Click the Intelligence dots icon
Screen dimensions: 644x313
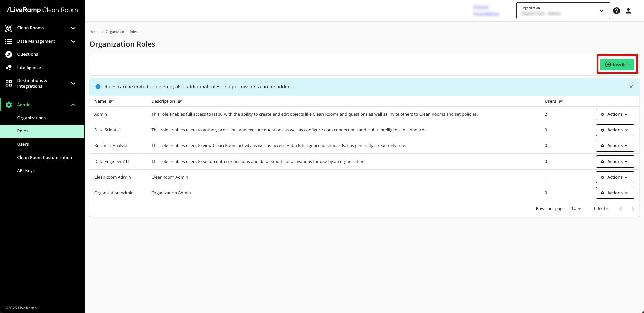coord(9,68)
